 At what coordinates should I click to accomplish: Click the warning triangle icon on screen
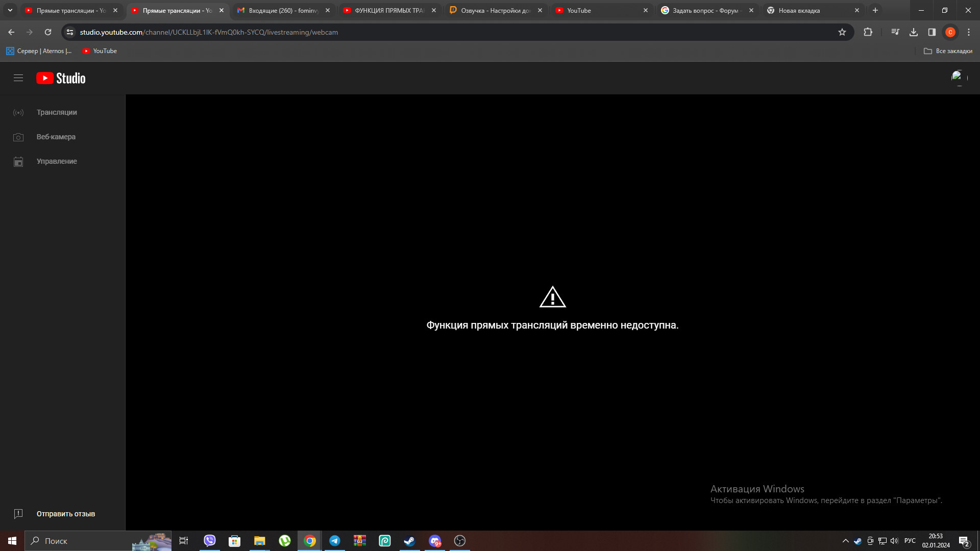pyautogui.click(x=552, y=296)
